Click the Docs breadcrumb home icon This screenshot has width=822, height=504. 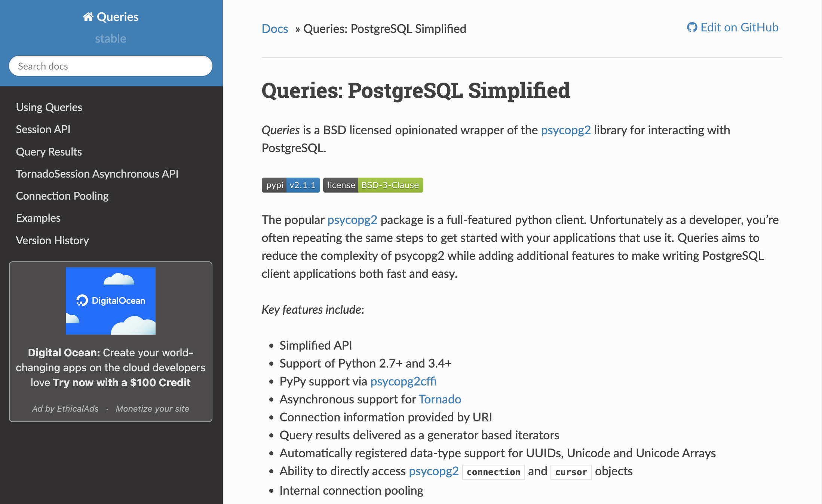[274, 28]
